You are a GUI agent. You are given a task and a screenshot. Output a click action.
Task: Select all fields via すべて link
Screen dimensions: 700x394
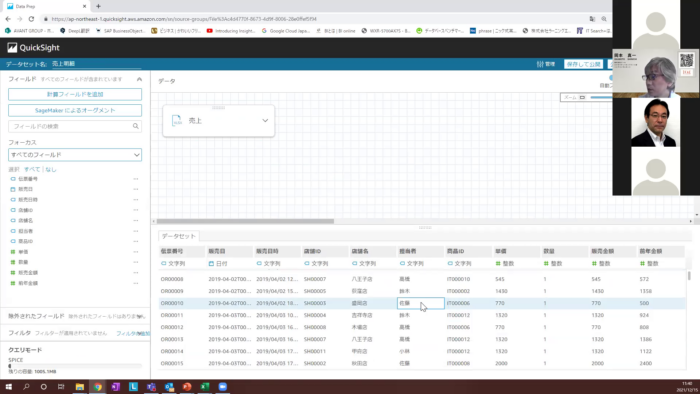coord(32,170)
